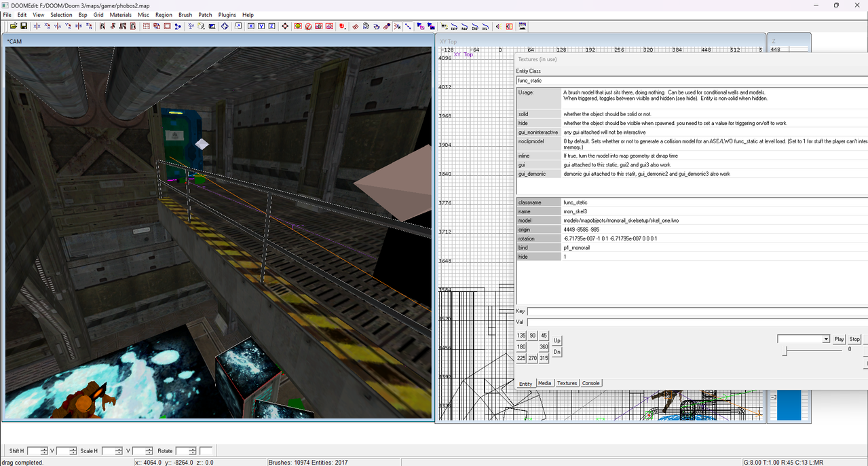
Task: Click the red crossed-out circle toolbar icon
Action: 308,26
